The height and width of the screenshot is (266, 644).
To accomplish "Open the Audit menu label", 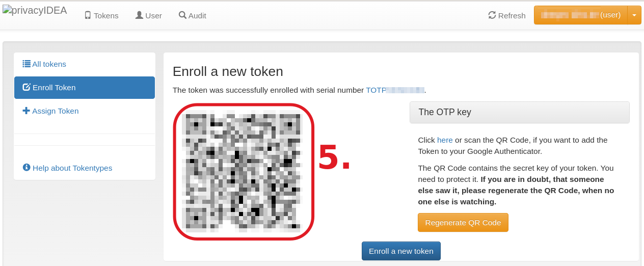I will [x=197, y=16].
